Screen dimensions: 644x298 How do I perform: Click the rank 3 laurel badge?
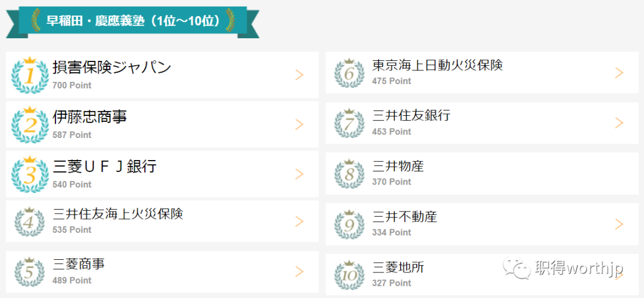point(30,174)
